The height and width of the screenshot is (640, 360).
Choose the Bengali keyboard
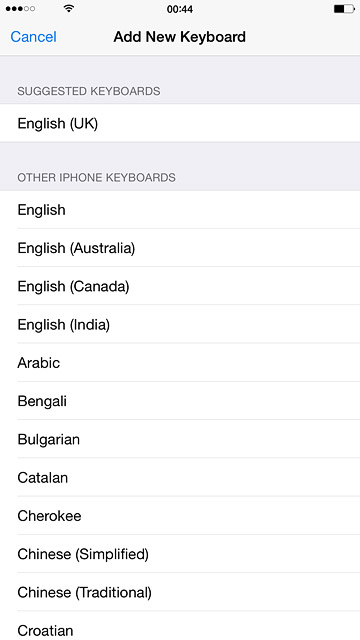(x=180, y=401)
